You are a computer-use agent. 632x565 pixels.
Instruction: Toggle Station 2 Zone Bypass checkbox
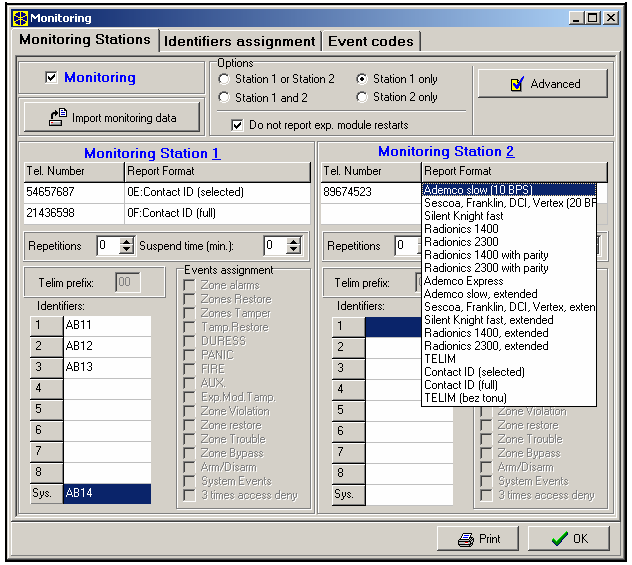(x=486, y=453)
